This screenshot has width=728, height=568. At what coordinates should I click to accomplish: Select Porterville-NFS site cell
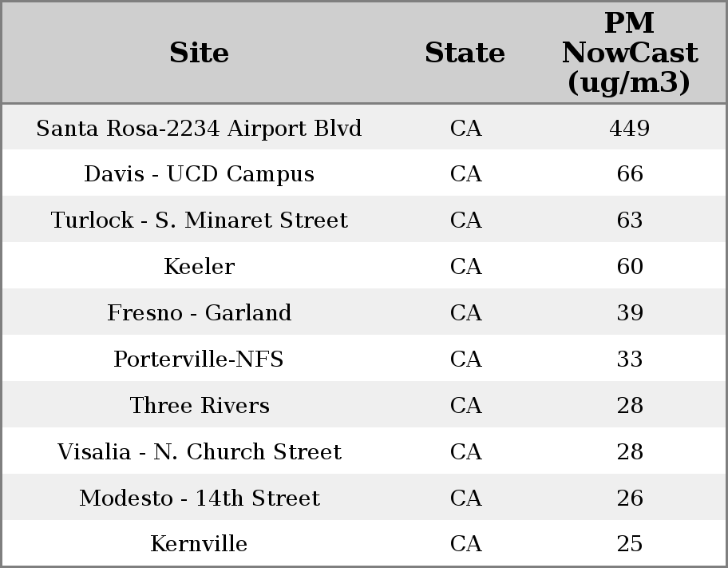(x=199, y=359)
